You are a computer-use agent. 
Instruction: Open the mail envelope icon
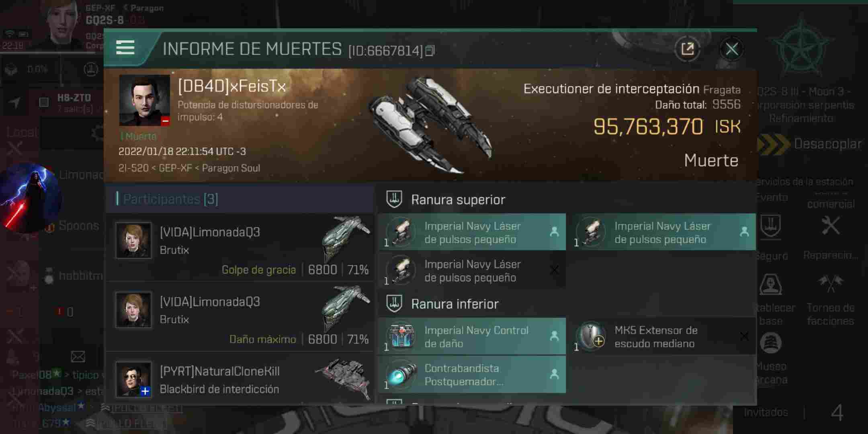click(x=78, y=356)
